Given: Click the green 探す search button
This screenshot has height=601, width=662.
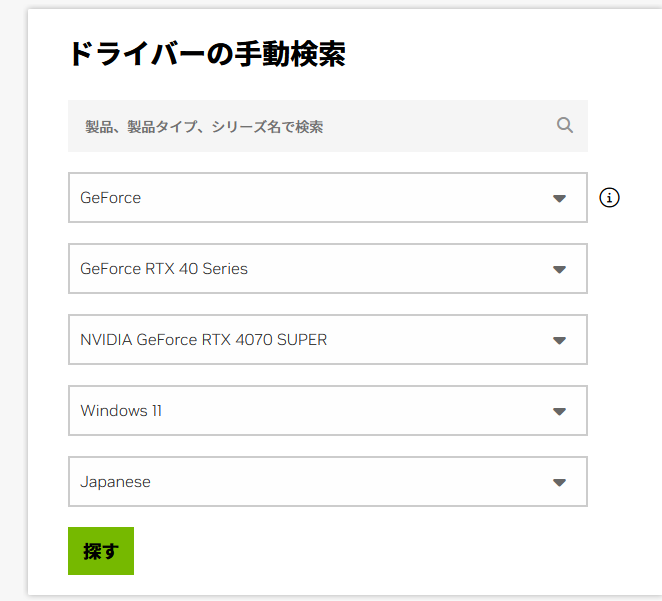Looking at the screenshot, I should (x=101, y=551).
